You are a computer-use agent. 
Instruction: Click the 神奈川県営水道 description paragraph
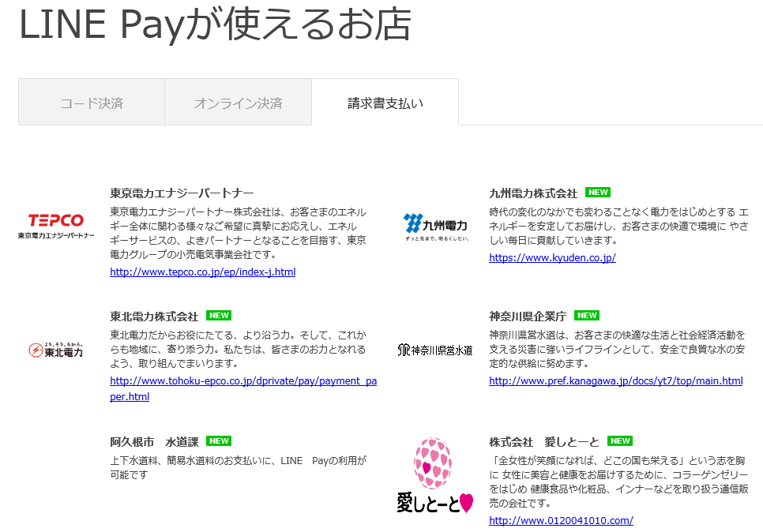click(617, 349)
